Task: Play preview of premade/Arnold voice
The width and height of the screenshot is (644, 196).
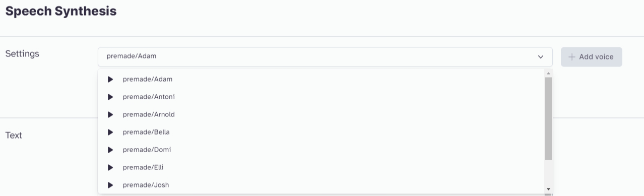Action: click(110, 114)
